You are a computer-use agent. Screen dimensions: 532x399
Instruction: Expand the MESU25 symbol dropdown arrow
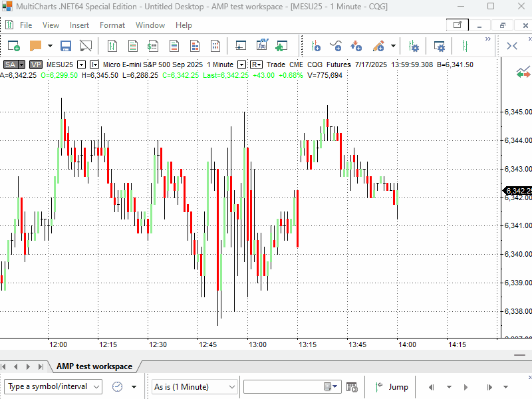point(82,65)
